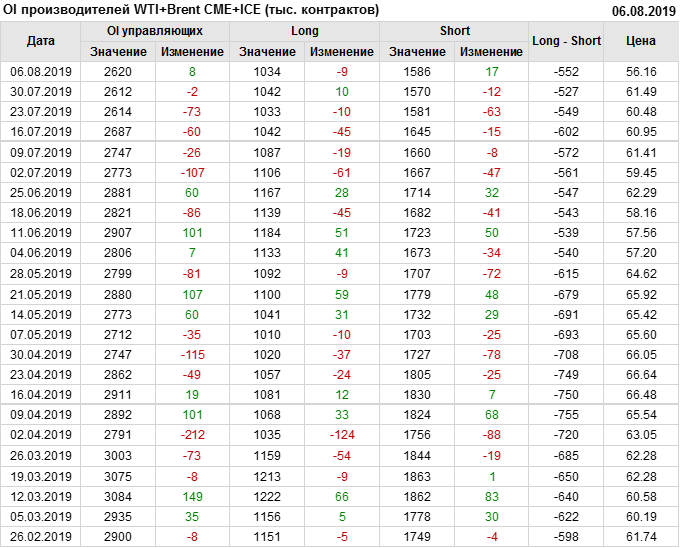Select the price cell 56.16
Screen dimensions: 680x548
pyautogui.click(x=640, y=72)
